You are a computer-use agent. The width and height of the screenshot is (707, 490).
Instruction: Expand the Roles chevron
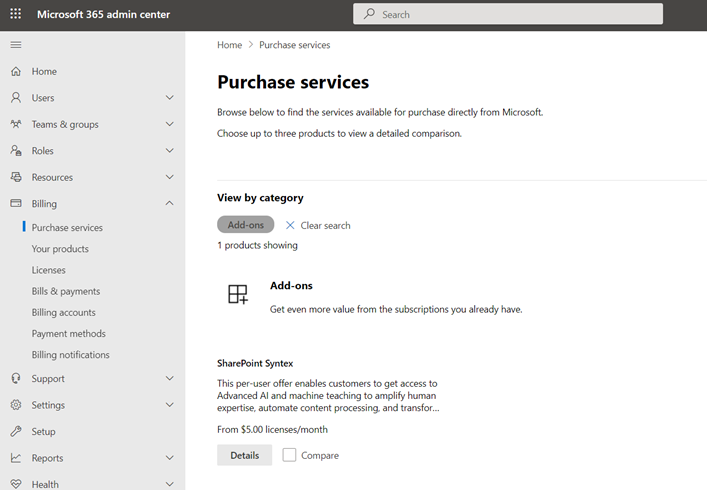pos(170,151)
